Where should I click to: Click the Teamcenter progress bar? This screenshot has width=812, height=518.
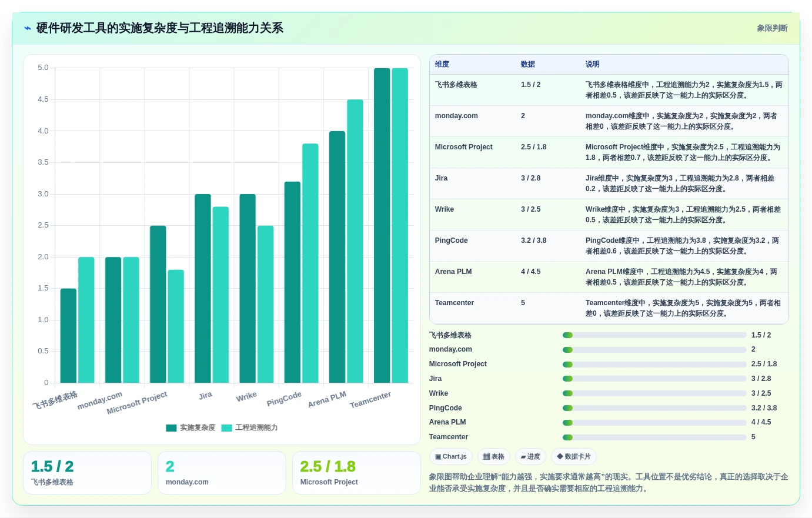tap(654, 437)
